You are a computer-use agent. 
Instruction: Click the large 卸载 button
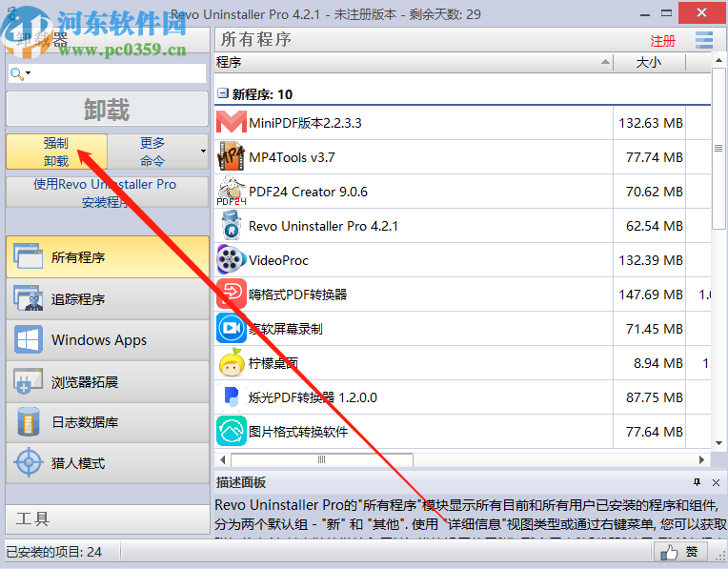[107, 110]
